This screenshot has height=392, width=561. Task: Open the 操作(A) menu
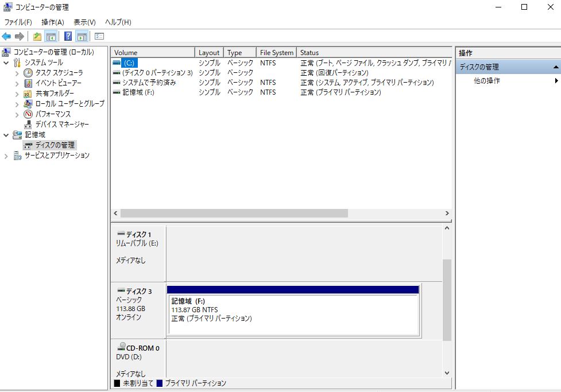coord(53,22)
